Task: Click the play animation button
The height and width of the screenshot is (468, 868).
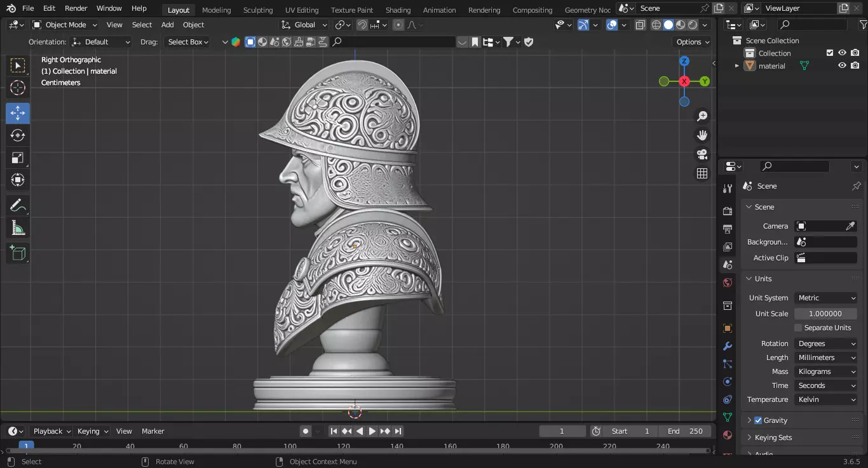Action: (x=372, y=431)
